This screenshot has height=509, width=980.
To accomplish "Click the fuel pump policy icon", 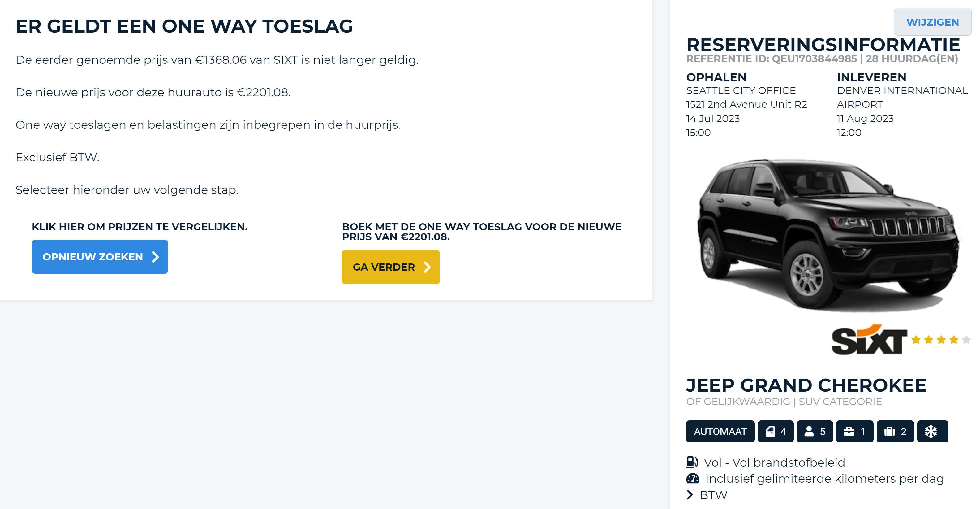I will (692, 462).
